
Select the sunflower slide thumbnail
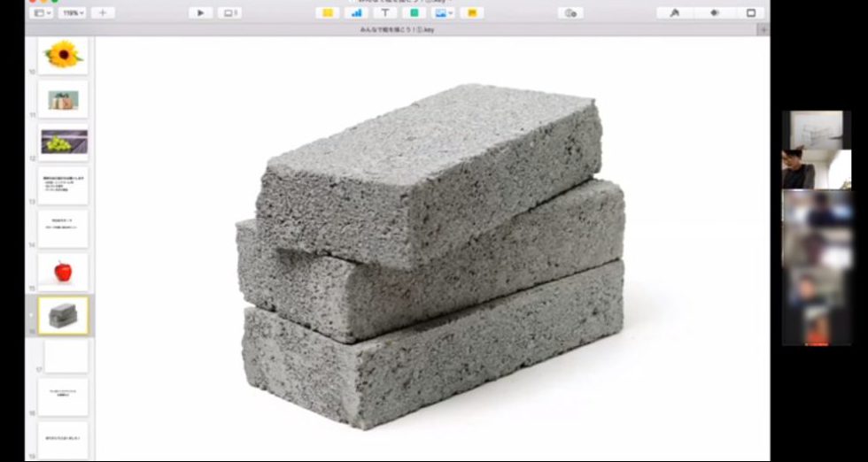63,55
